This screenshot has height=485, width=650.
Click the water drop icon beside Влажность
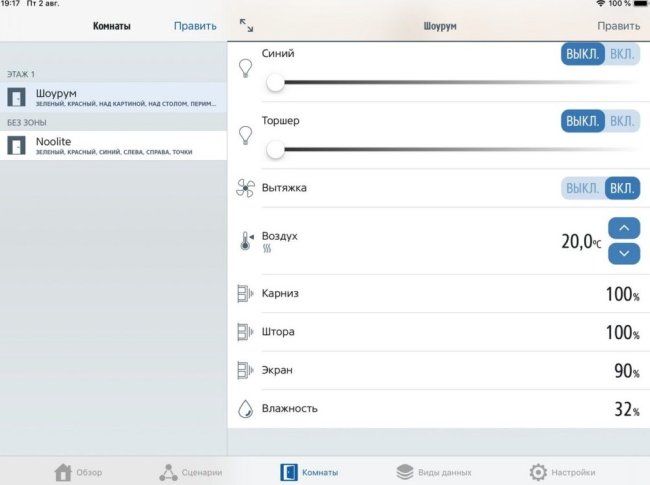[245, 409]
